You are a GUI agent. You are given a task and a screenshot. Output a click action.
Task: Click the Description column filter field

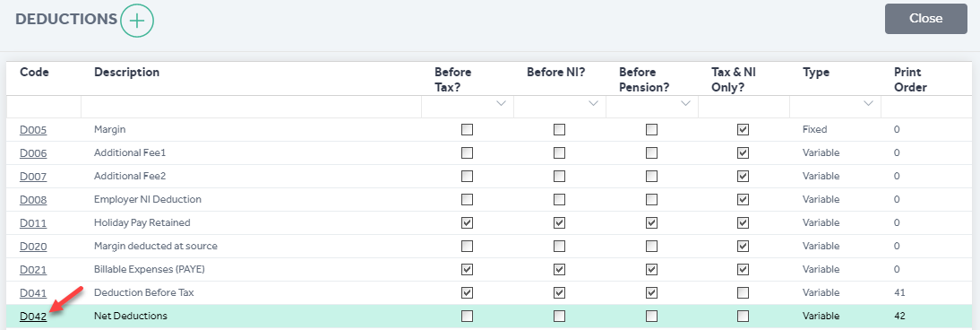(x=251, y=107)
